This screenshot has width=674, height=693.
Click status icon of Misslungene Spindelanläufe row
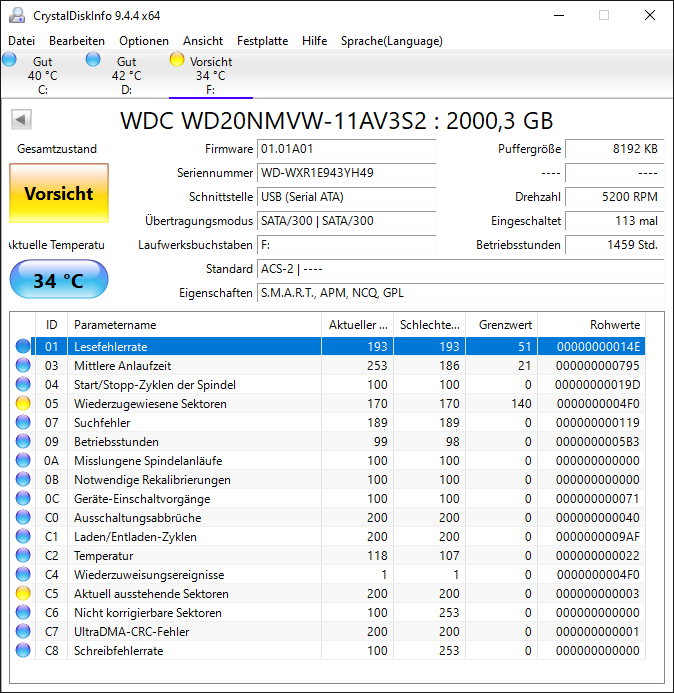pos(23,460)
